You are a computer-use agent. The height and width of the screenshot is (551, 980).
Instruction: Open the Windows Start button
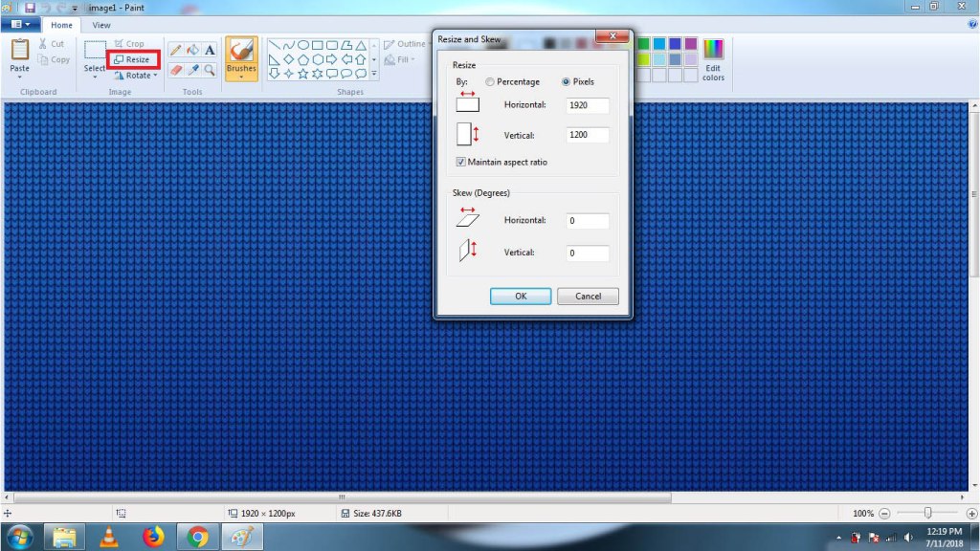coord(19,538)
